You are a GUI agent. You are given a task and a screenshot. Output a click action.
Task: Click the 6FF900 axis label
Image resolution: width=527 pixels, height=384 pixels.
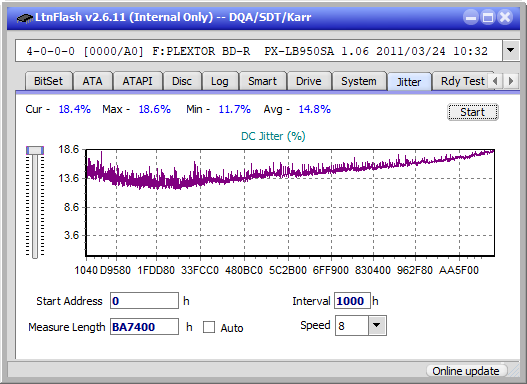(x=331, y=270)
